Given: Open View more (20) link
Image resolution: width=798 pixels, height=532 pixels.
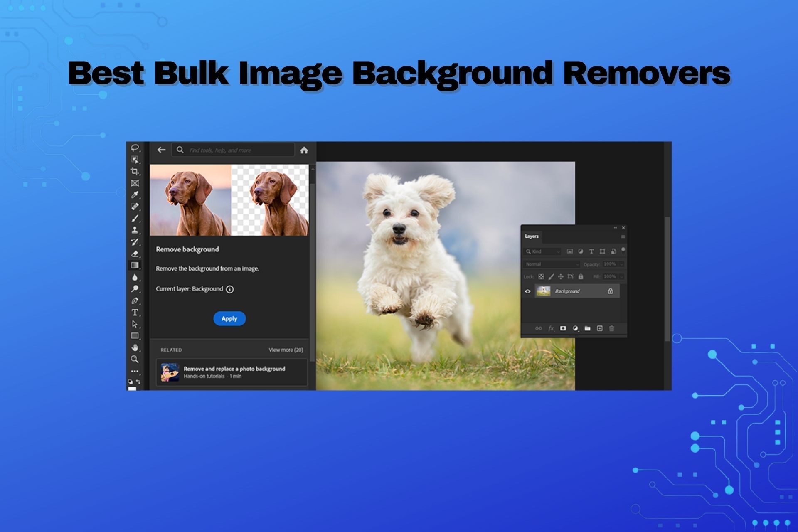Looking at the screenshot, I should click(x=286, y=350).
